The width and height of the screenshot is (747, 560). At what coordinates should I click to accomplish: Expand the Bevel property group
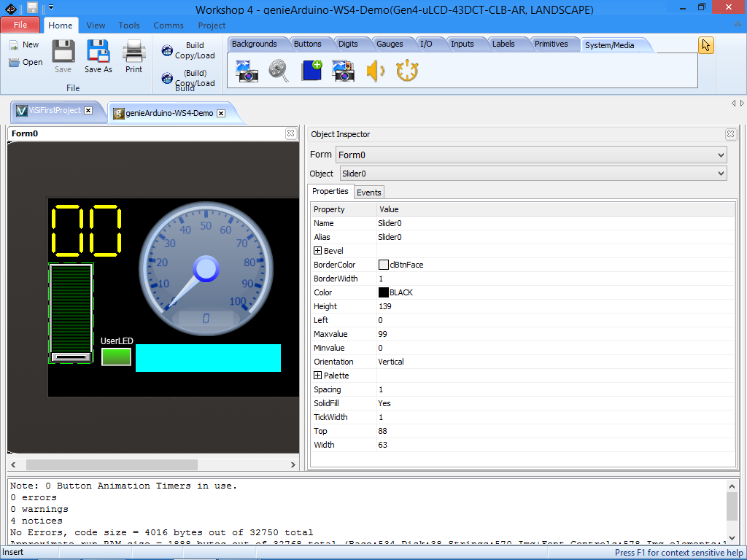point(317,251)
